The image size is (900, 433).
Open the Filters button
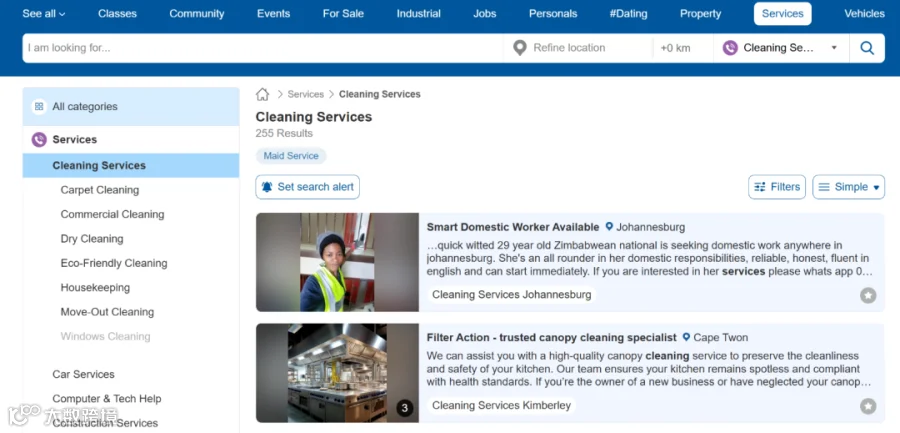pos(777,187)
